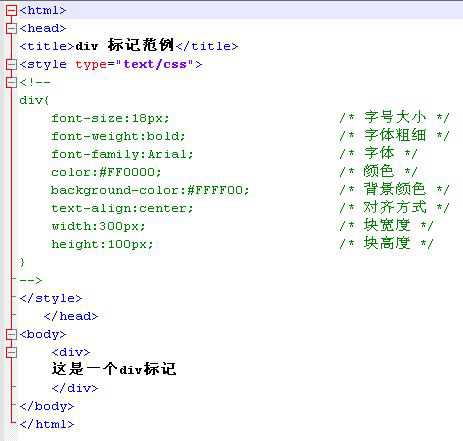
Task: Click the </html> closing tag
Action: 47,424
